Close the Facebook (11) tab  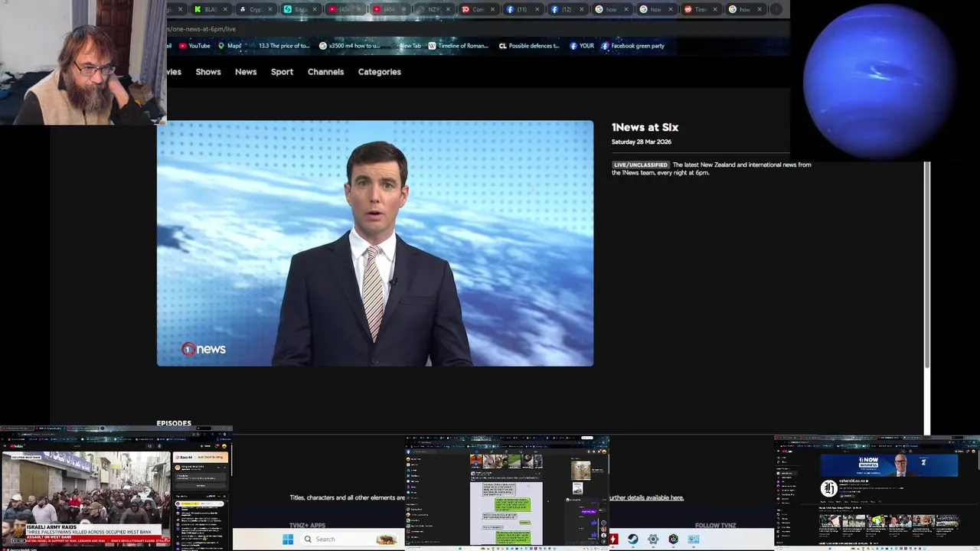537,9
